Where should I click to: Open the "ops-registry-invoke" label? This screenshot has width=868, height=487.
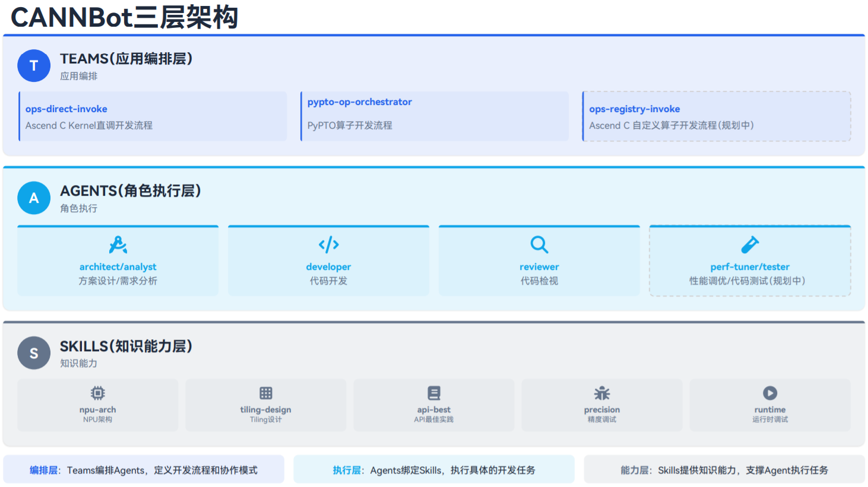click(635, 109)
